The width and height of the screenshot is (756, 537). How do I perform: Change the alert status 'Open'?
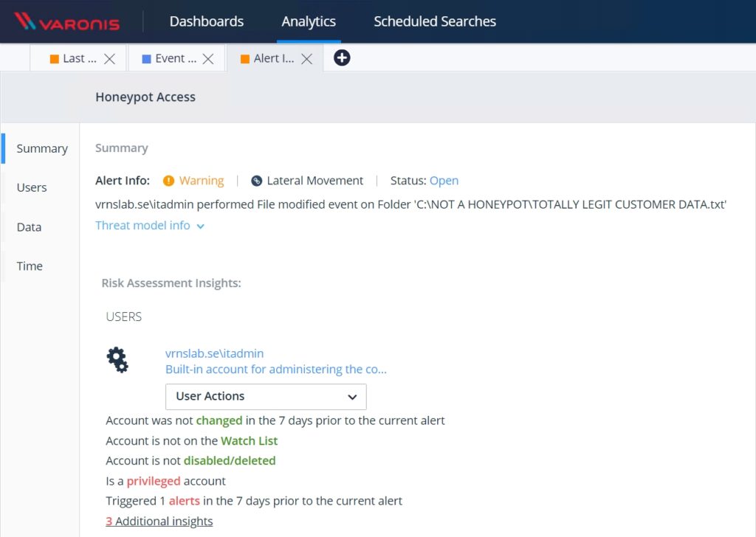[x=444, y=181]
